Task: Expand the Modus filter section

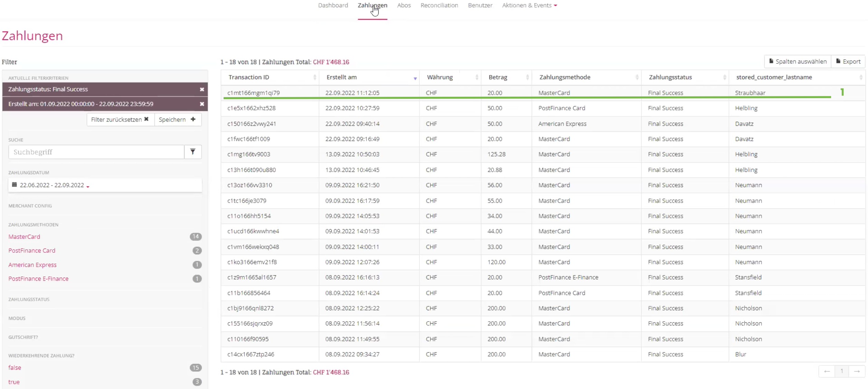Action: (x=17, y=318)
